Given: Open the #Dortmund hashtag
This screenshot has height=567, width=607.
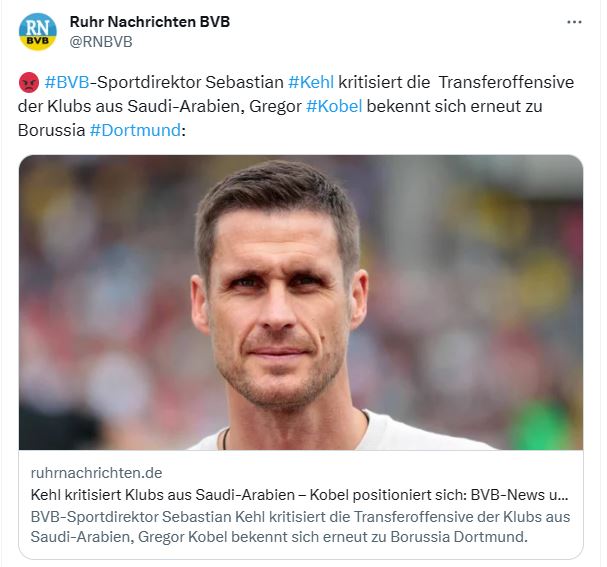Looking at the screenshot, I should click(135, 130).
